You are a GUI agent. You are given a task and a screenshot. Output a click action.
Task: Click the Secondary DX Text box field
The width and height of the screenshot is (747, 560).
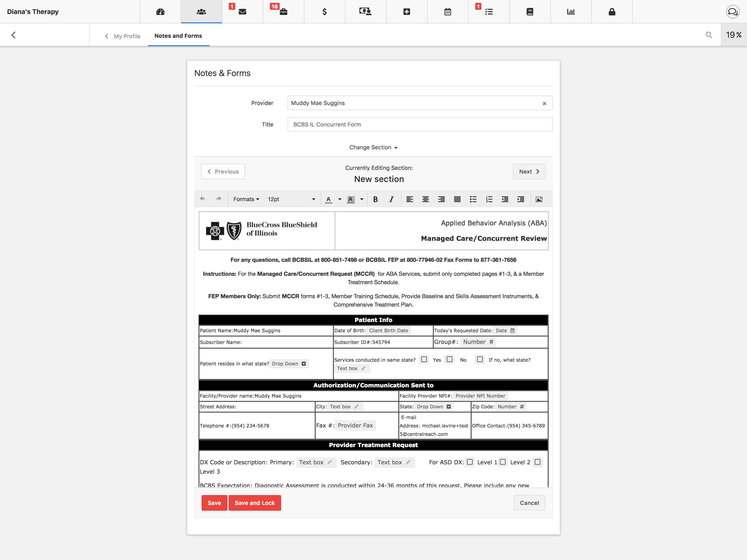click(395, 462)
